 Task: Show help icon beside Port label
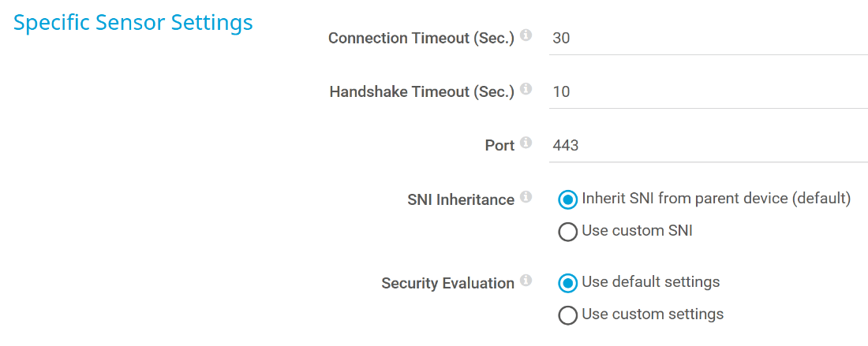click(526, 143)
